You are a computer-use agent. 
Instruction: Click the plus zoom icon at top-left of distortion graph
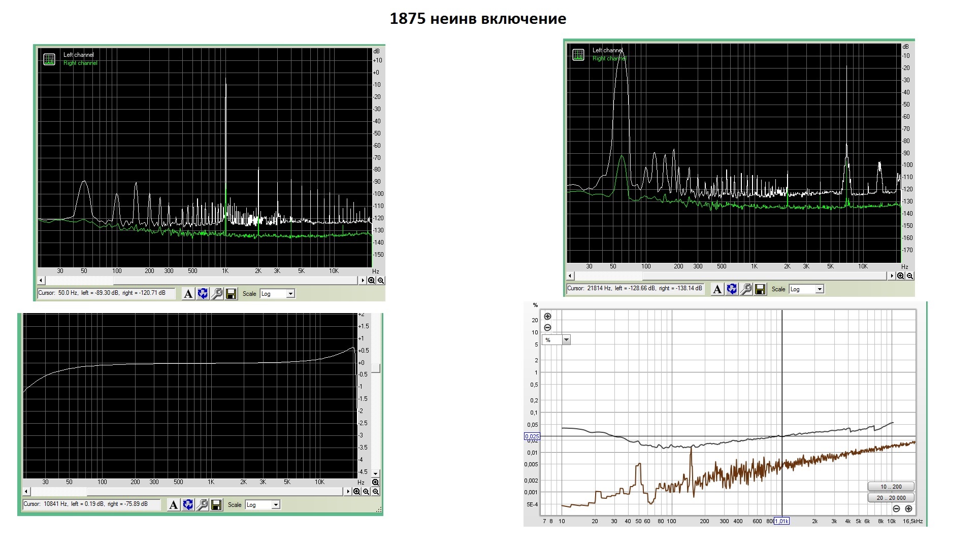coord(547,317)
